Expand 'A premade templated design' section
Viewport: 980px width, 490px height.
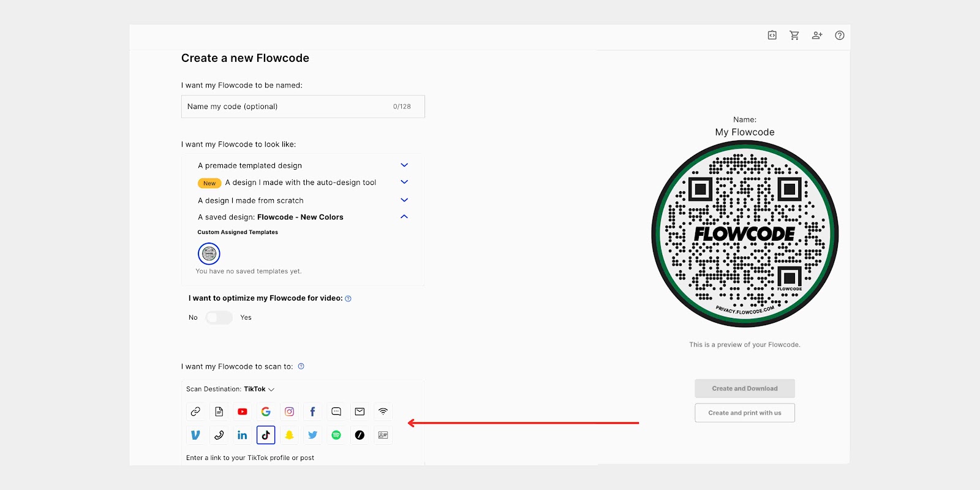click(x=404, y=165)
